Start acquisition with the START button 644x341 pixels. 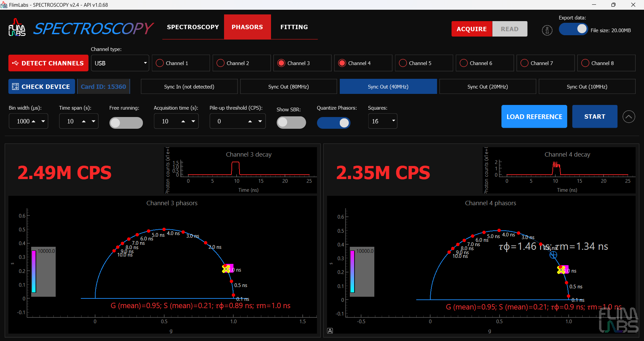[595, 116]
